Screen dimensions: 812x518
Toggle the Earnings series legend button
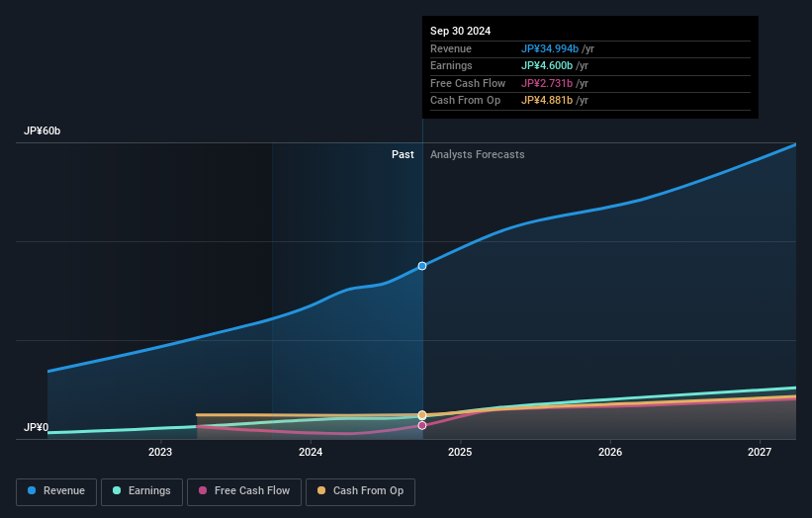[141, 491]
